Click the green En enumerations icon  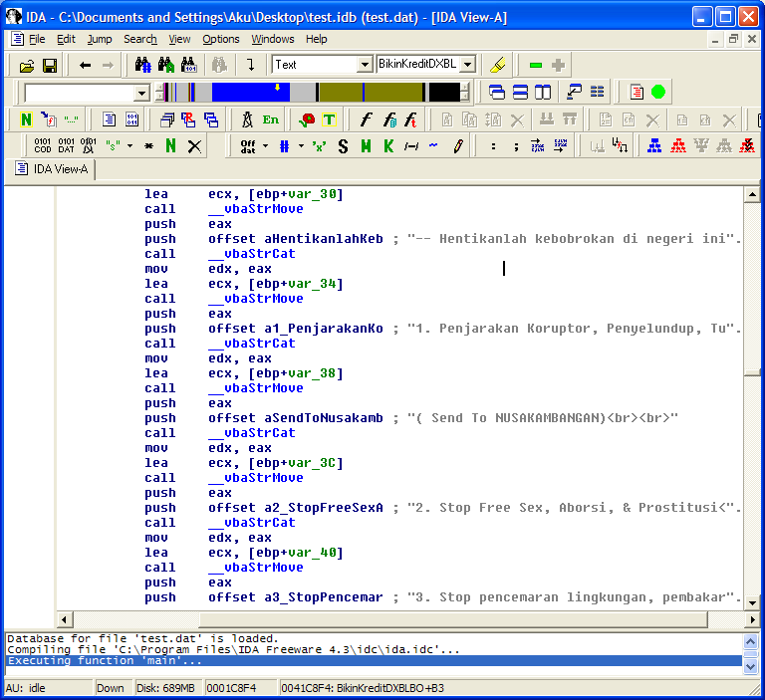(x=270, y=119)
